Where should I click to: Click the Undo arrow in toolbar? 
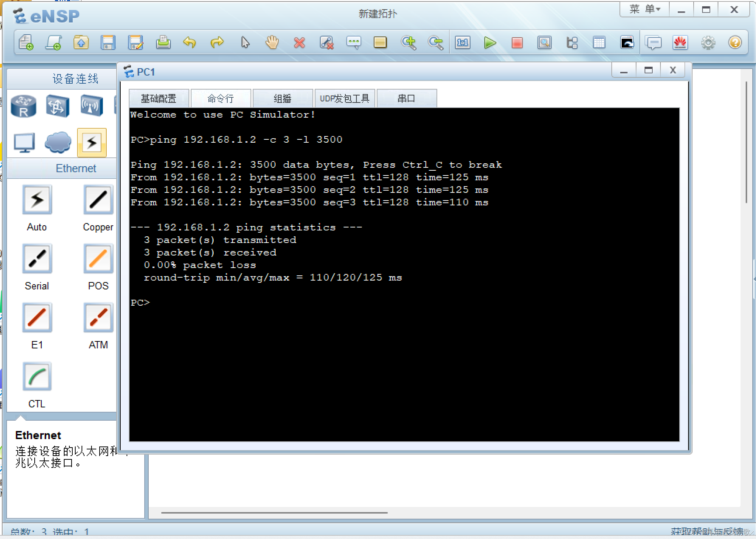190,43
